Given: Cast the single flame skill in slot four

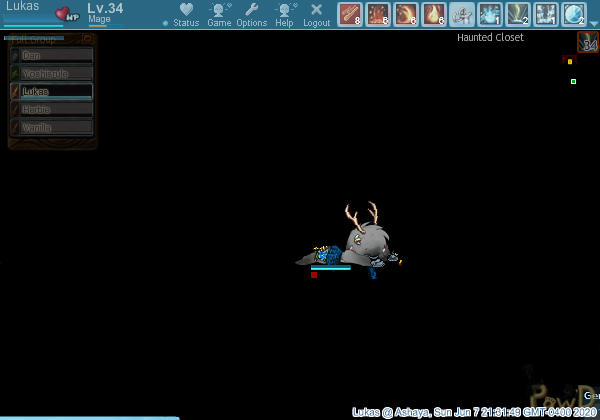Looking at the screenshot, I should pos(433,14).
